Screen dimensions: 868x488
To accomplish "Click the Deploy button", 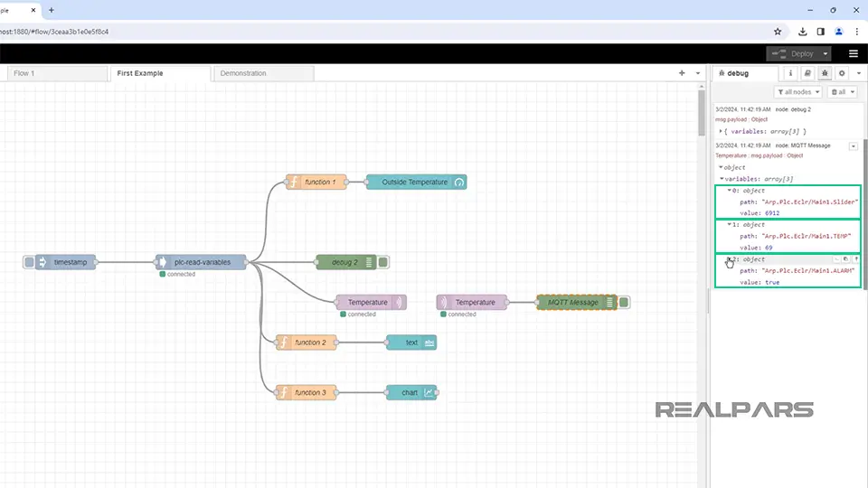I will 793,53.
